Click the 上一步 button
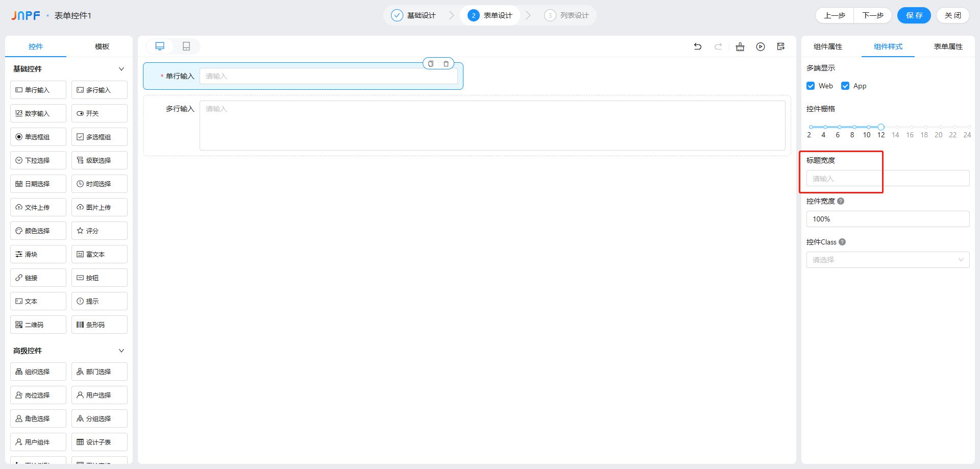The height and width of the screenshot is (469, 980). click(x=835, y=15)
